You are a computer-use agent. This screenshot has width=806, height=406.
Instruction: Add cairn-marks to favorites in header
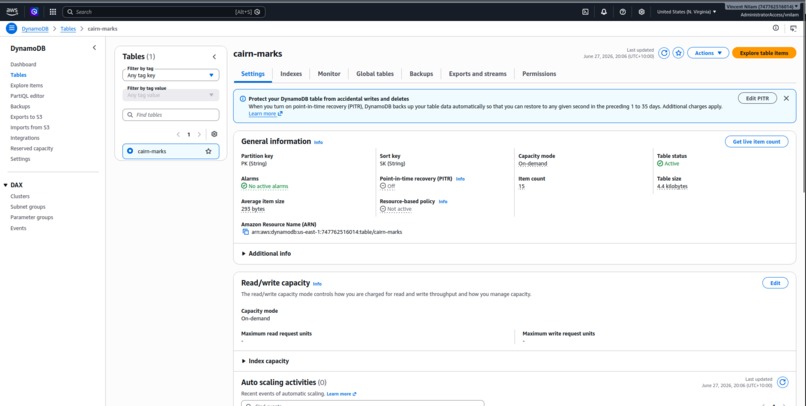(678, 53)
